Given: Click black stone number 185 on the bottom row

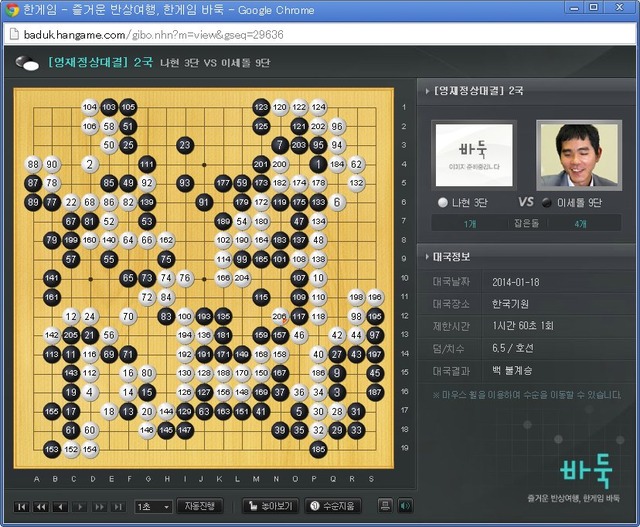Looking at the screenshot, I should (x=318, y=449).
